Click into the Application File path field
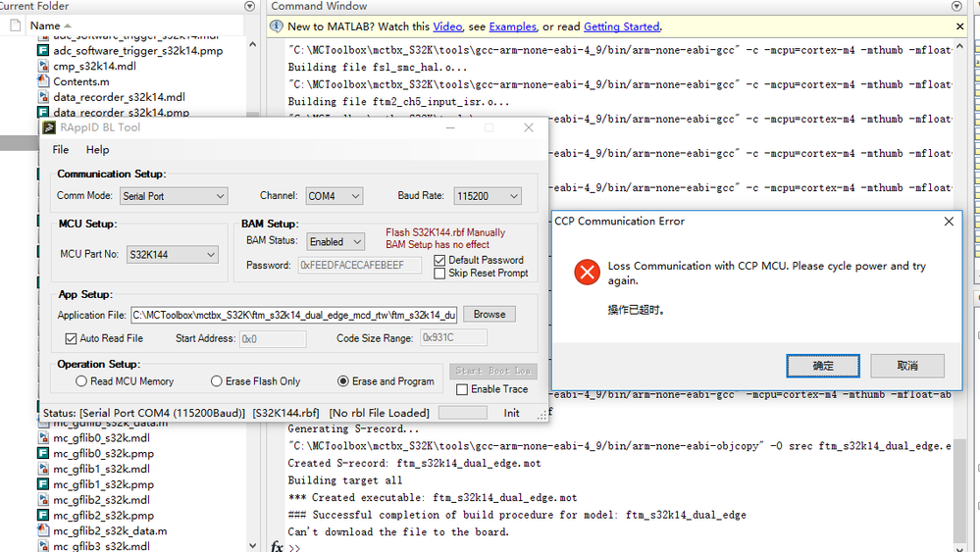Viewport: 980px width, 552px height. pos(293,315)
